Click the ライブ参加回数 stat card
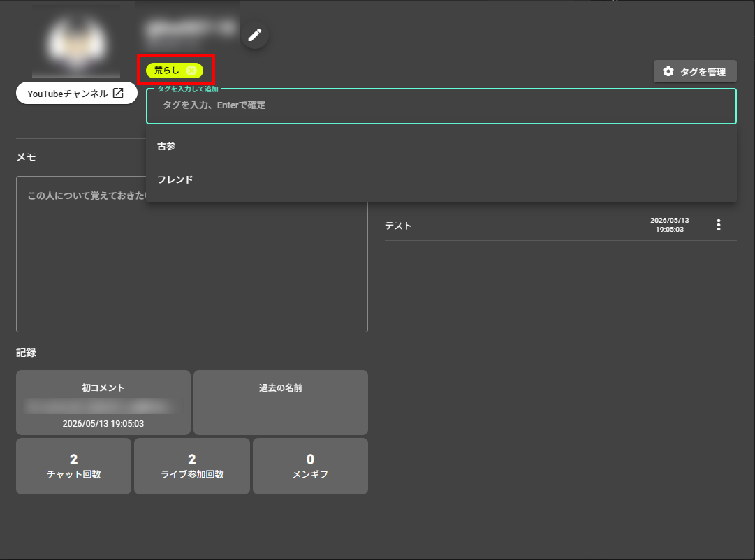 tap(192, 466)
